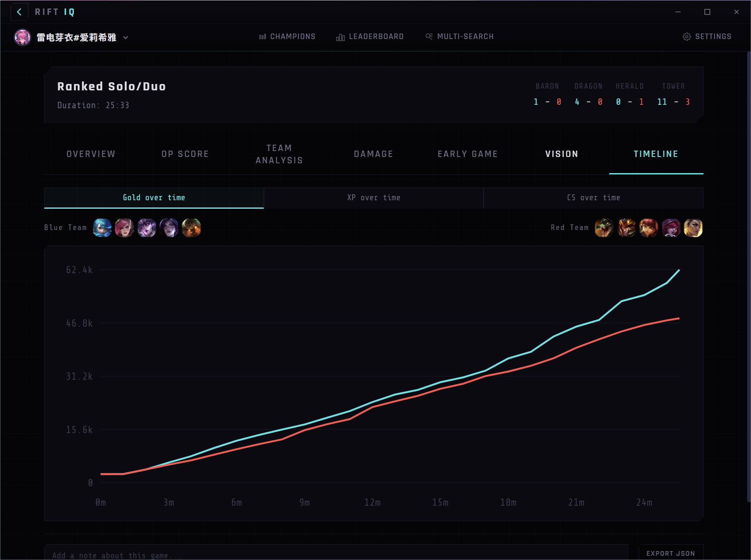Toggle the second Blue Team champion portrait

click(x=124, y=228)
